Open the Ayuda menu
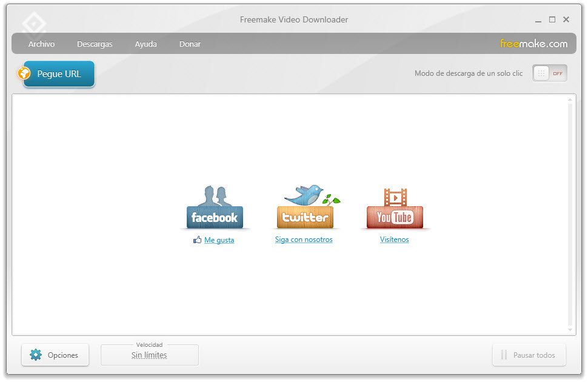The height and width of the screenshot is (382, 588). point(146,44)
